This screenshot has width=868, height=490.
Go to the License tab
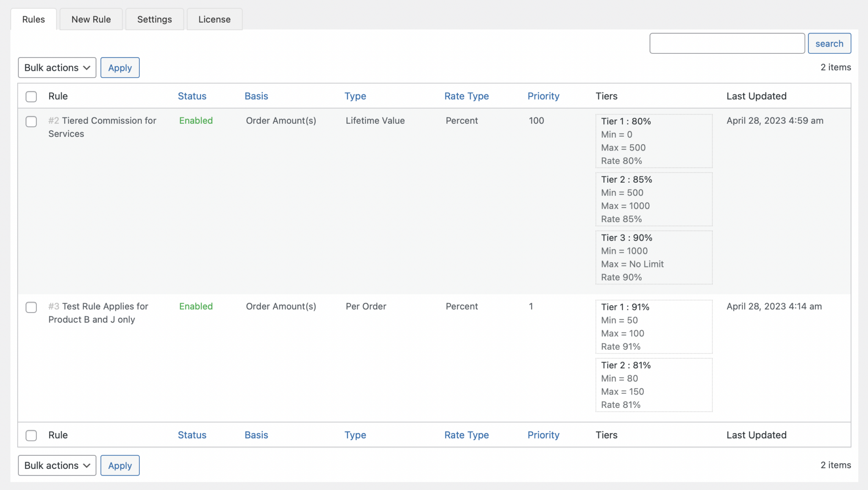214,19
